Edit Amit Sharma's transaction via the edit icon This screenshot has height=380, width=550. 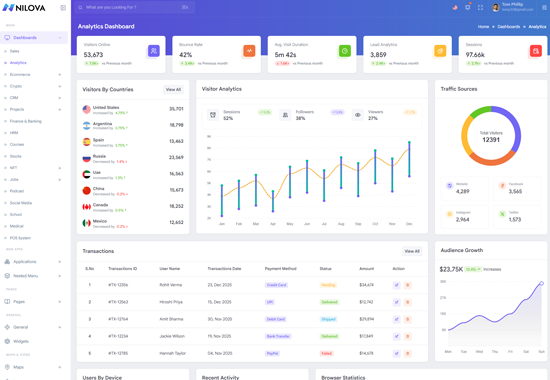(x=397, y=319)
